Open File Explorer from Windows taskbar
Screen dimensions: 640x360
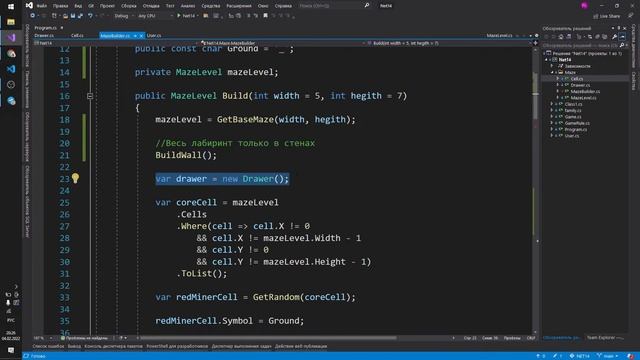[x=11, y=22]
